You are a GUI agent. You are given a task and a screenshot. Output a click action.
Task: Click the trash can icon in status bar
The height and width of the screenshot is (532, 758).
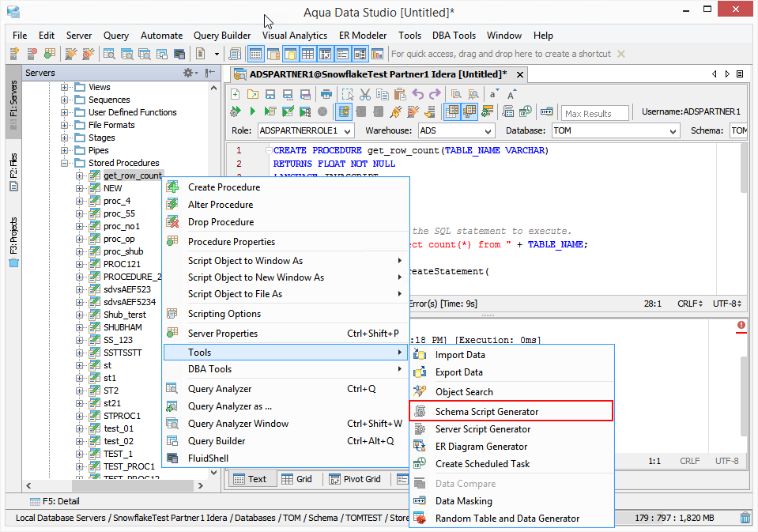pos(745,518)
